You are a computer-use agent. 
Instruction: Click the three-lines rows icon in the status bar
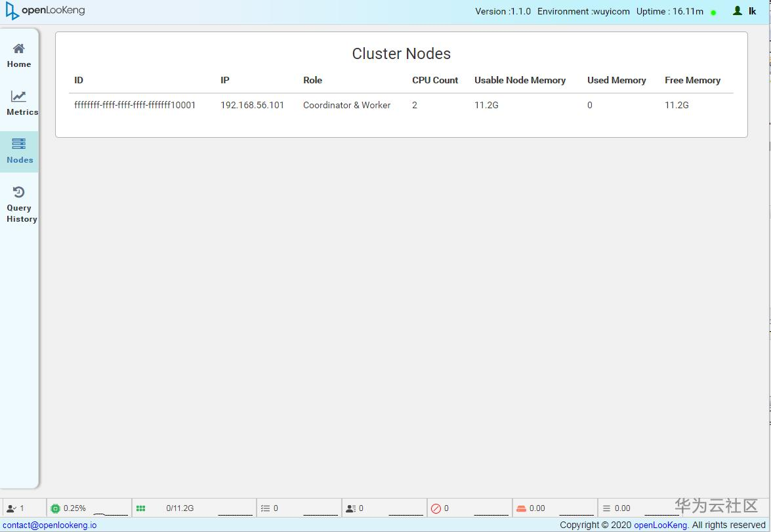pyautogui.click(x=606, y=508)
